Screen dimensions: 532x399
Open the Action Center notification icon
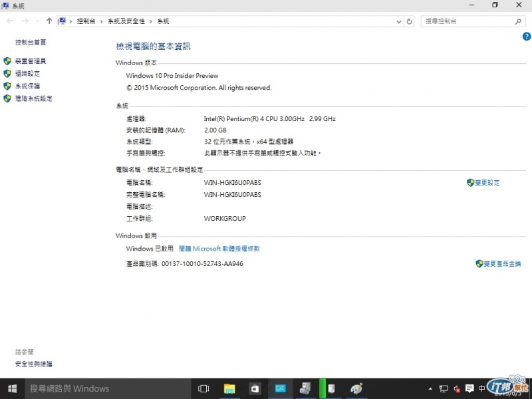(469, 389)
